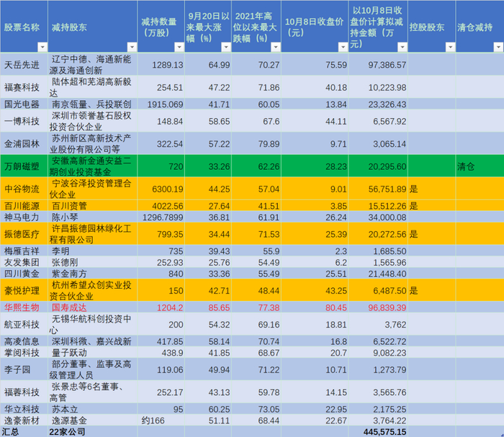
Task: Select the 梅雁吉祥 stock name cell
Action: click(24, 251)
